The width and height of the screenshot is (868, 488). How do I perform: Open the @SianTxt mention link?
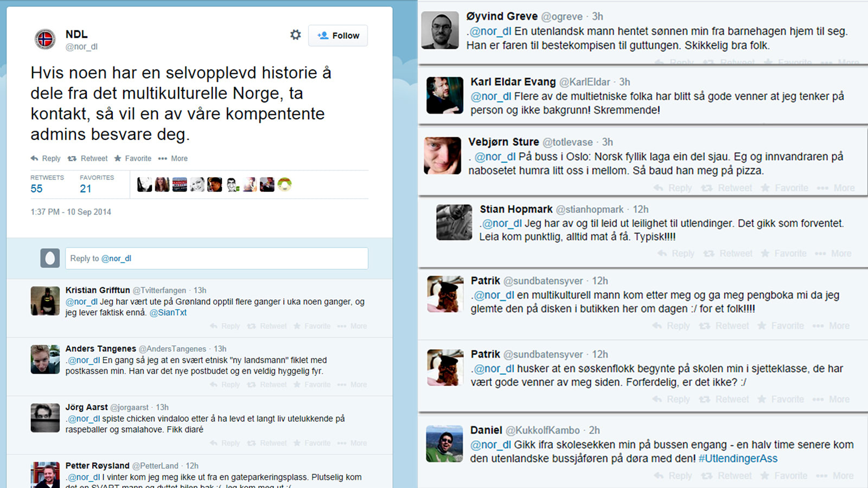tap(168, 313)
